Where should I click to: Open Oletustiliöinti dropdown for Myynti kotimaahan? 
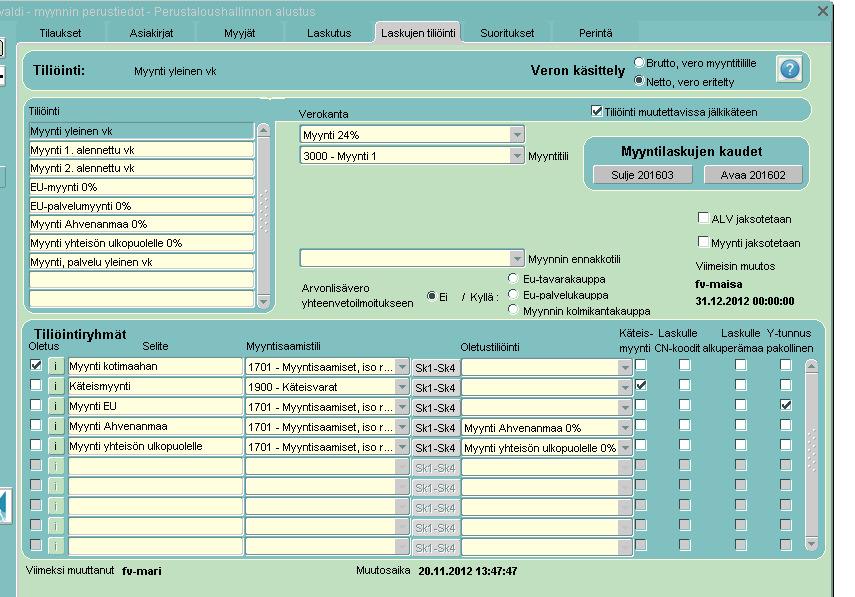pos(625,367)
